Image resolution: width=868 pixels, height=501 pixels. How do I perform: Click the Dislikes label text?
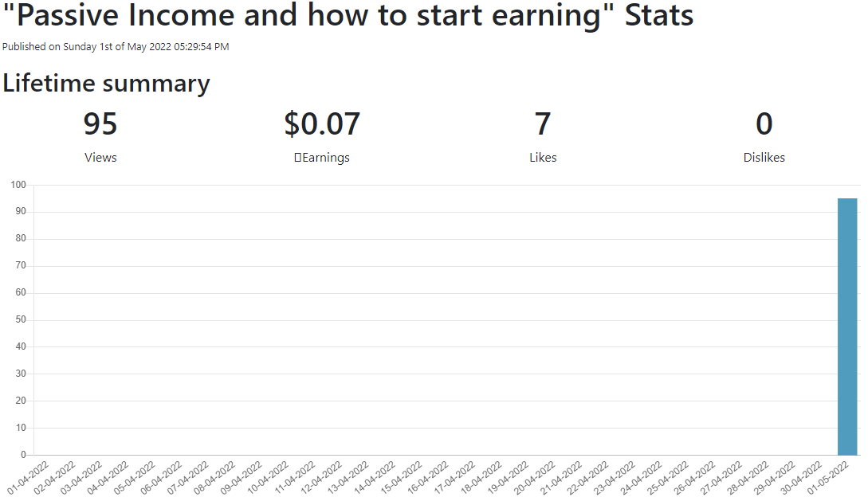tap(764, 158)
